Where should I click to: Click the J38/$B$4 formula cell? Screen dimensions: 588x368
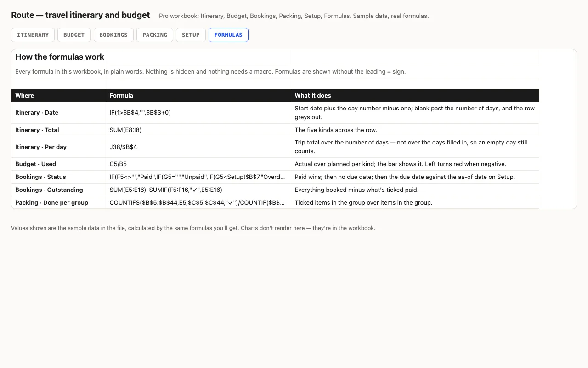pyautogui.click(x=198, y=147)
